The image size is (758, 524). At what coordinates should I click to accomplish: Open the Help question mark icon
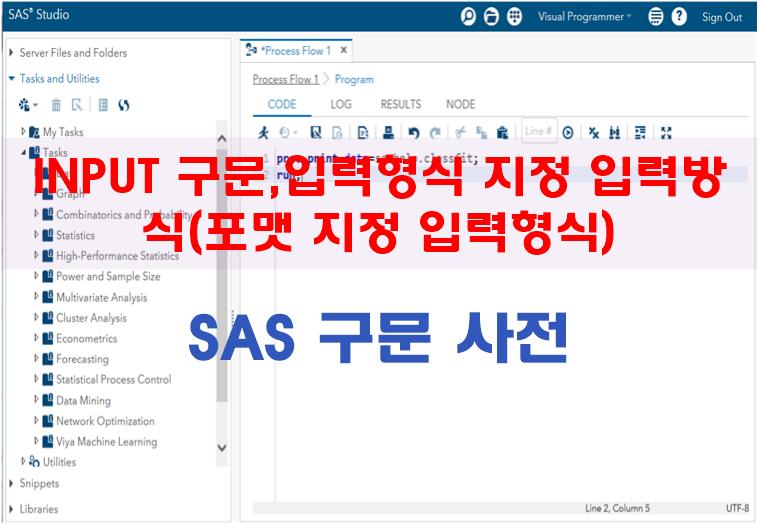(x=679, y=17)
